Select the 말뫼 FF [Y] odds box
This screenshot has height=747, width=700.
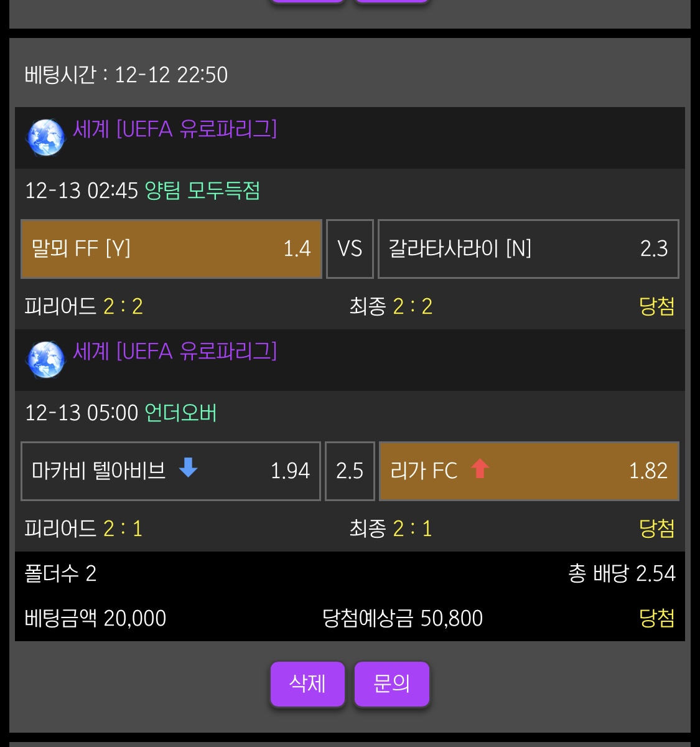tap(171, 249)
